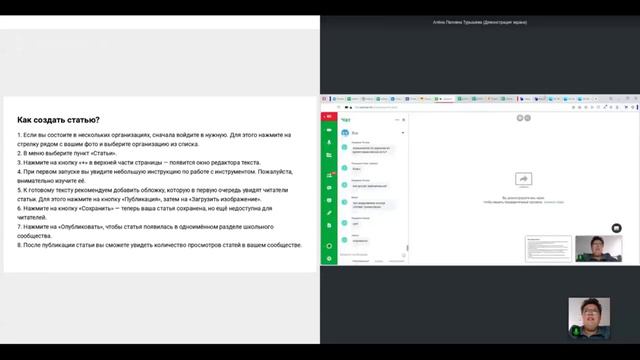640x360 pixels.
Task: Toggle the camera icon in green sidebar
Action: pyautogui.click(x=329, y=130)
